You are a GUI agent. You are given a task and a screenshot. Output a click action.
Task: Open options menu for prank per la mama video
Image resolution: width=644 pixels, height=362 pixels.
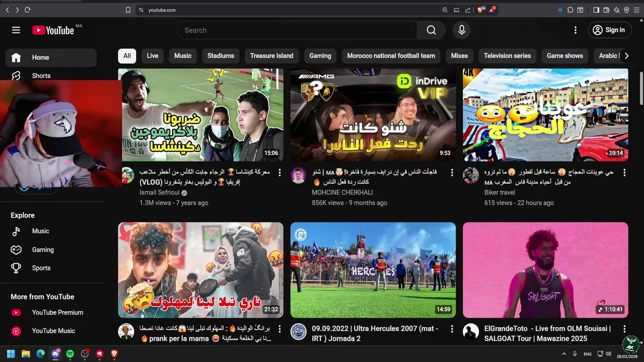pos(279,329)
